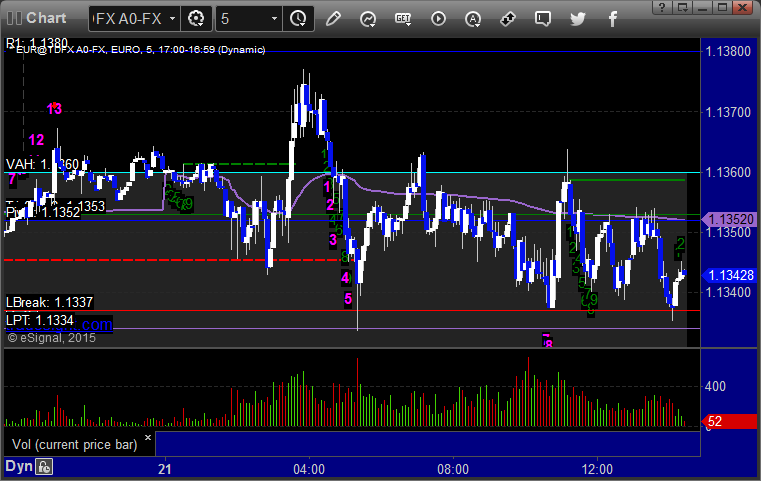Click the Vol (current price bar) label
The width and height of the screenshot is (761, 481).
(75, 445)
